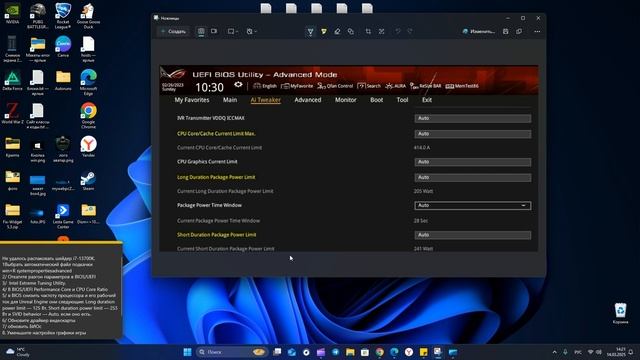Click the Изменить edit in Paint button
The width and height of the screenshot is (640, 360).
coord(478,31)
